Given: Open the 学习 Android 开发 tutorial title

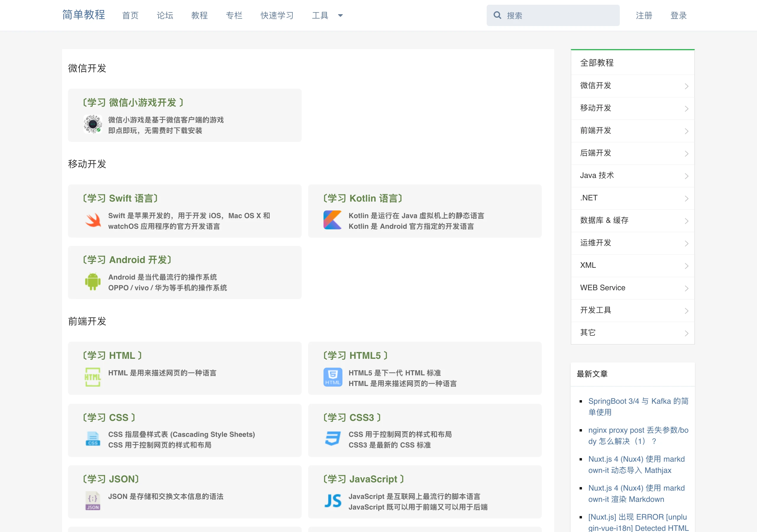Looking at the screenshot, I should click(127, 260).
